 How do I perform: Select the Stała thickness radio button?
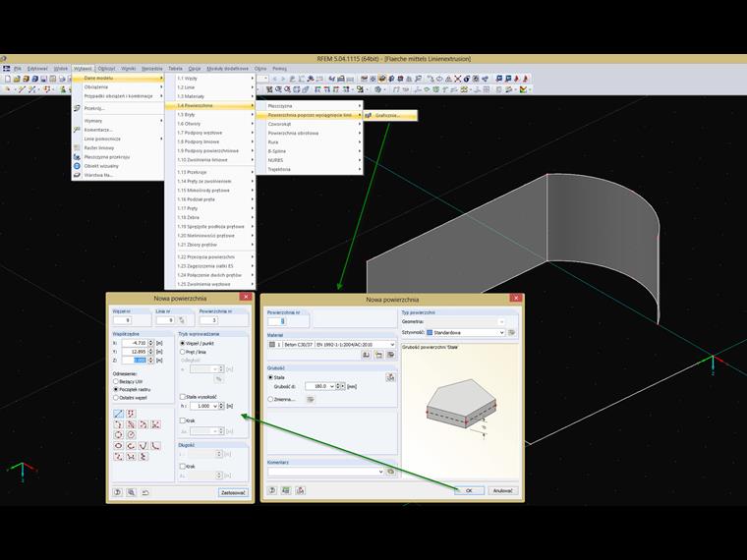click(270, 377)
